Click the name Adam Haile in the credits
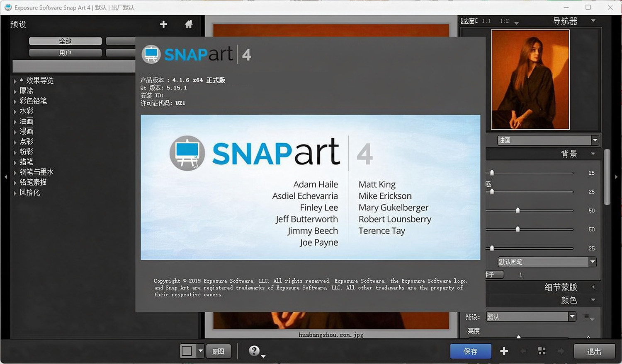Viewport: 622px width, 364px height. pos(316,184)
